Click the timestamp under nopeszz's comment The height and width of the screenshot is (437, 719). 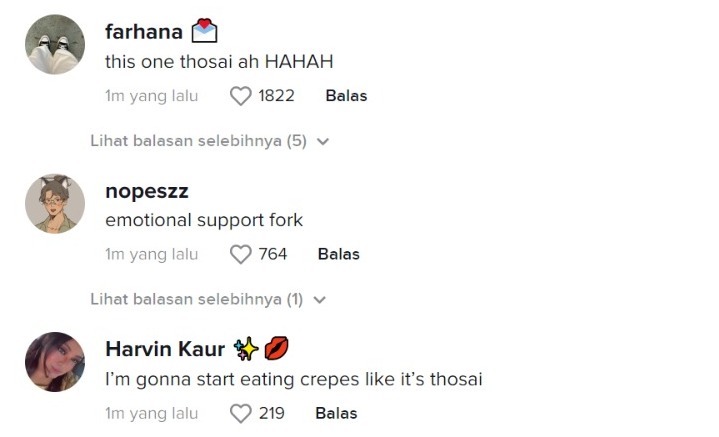(x=151, y=254)
